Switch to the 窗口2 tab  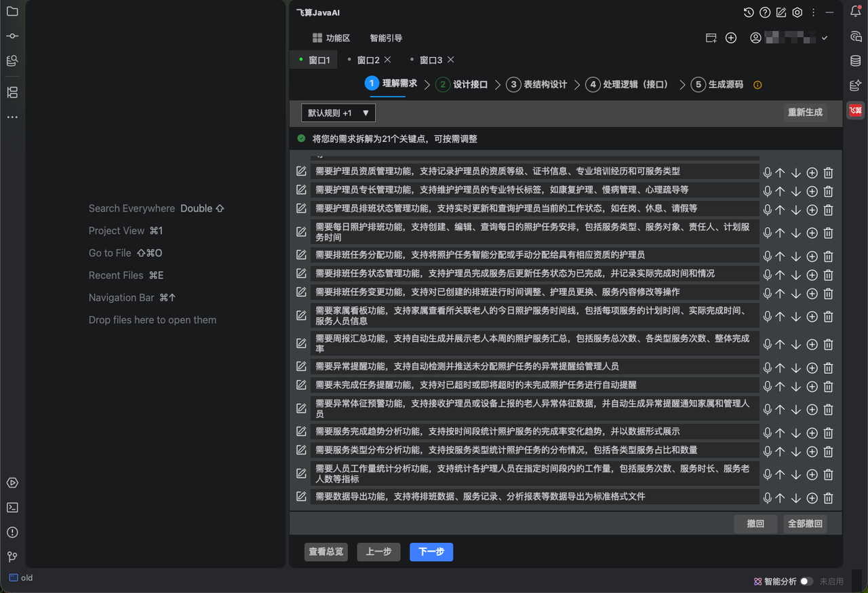coord(368,60)
